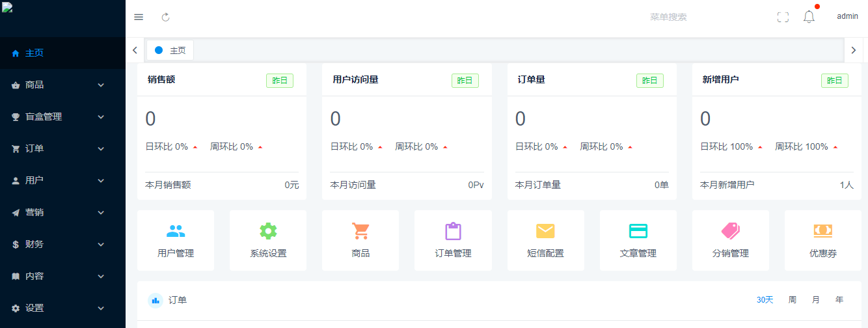Select 主页 in the sidebar
The height and width of the screenshot is (328, 868).
pos(34,53)
